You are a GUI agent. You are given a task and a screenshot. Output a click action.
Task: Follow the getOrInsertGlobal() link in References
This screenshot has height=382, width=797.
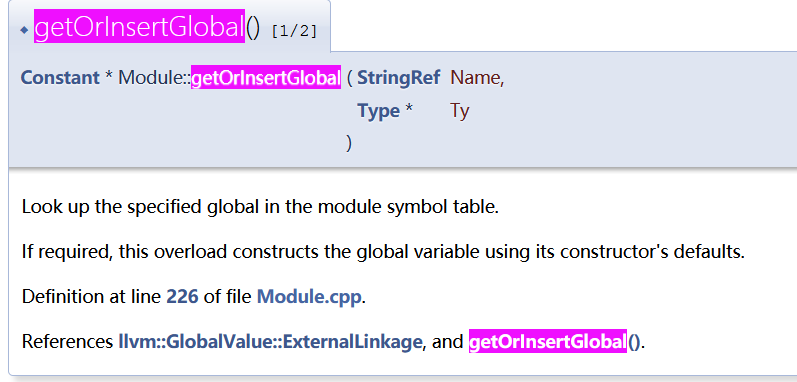[x=556, y=342]
